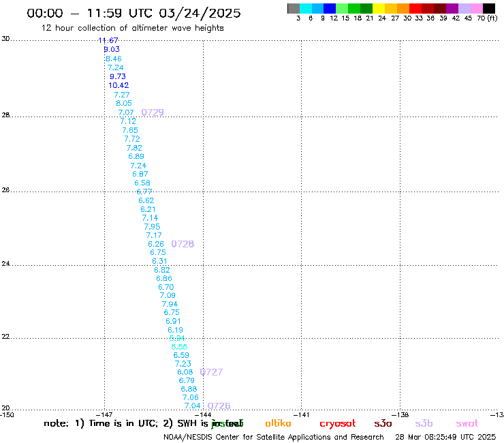The width and height of the screenshot is (504, 443).
Task: Click the orange 'altika' satellite legend label
Action: pos(278,423)
